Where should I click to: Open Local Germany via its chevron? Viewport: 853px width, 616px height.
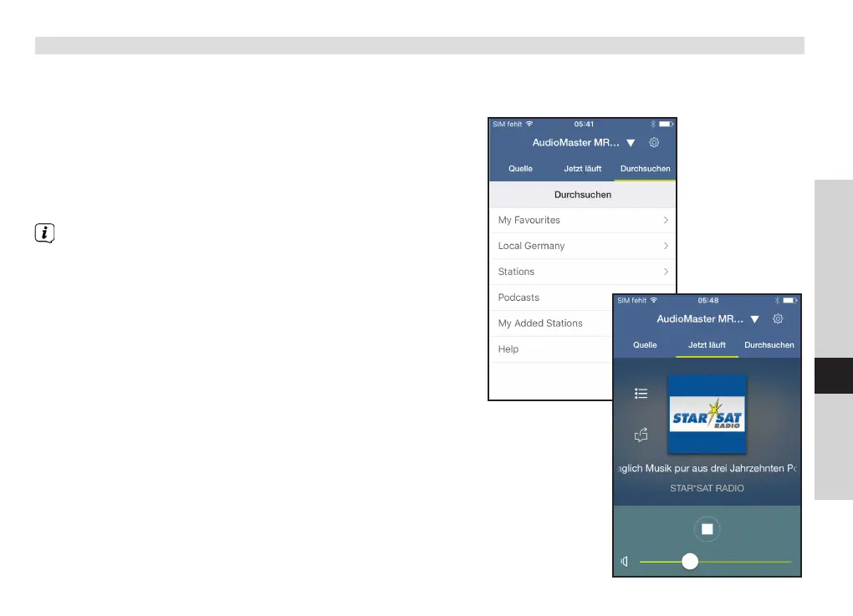point(666,246)
